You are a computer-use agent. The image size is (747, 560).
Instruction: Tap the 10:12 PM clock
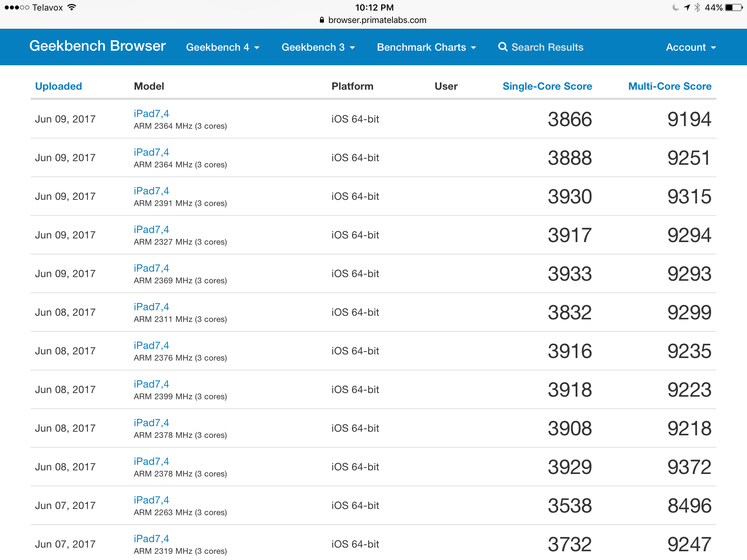pyautogui.click(x=374, y=7)
